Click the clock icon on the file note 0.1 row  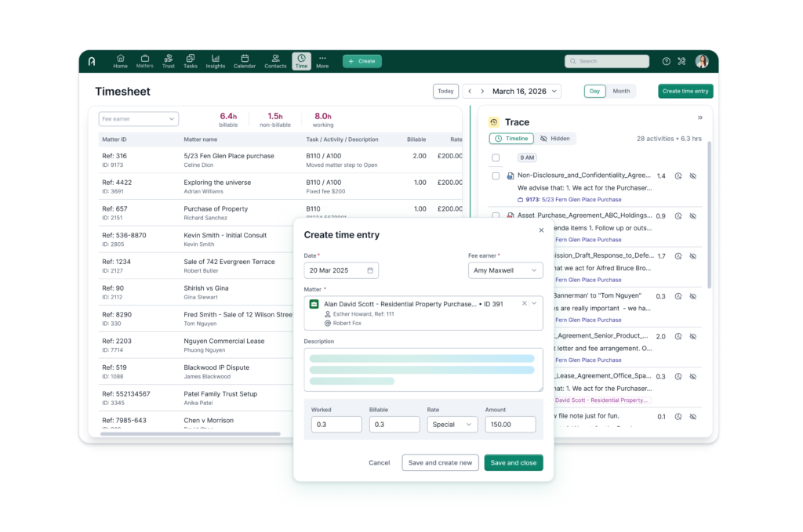(678, 417)
